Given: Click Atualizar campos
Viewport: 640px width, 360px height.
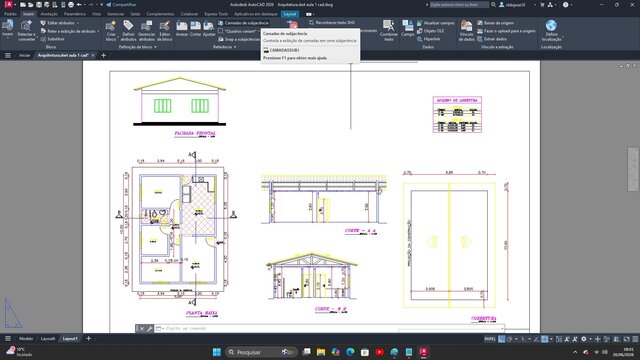Looking at the screenshot, I should (x=436, y=23).
